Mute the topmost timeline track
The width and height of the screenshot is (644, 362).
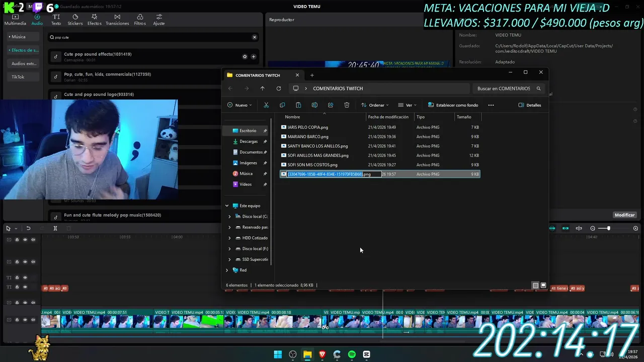(33, 240)
